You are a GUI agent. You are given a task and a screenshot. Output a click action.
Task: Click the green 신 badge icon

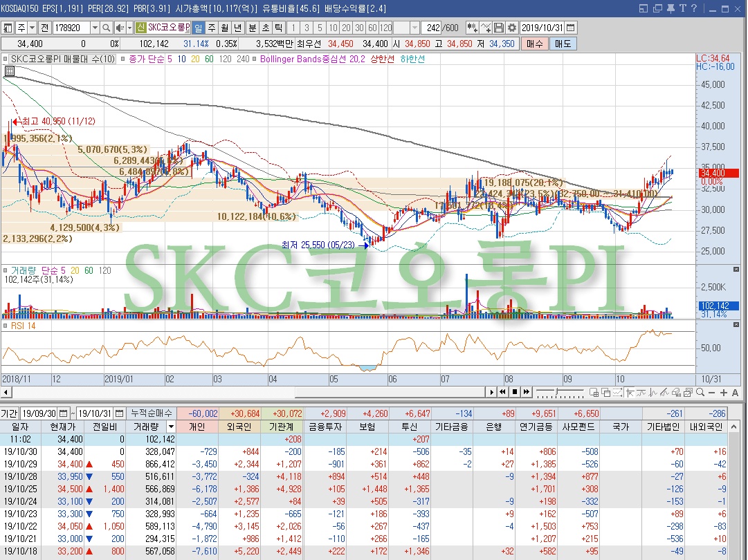click(x=140, y=28)
